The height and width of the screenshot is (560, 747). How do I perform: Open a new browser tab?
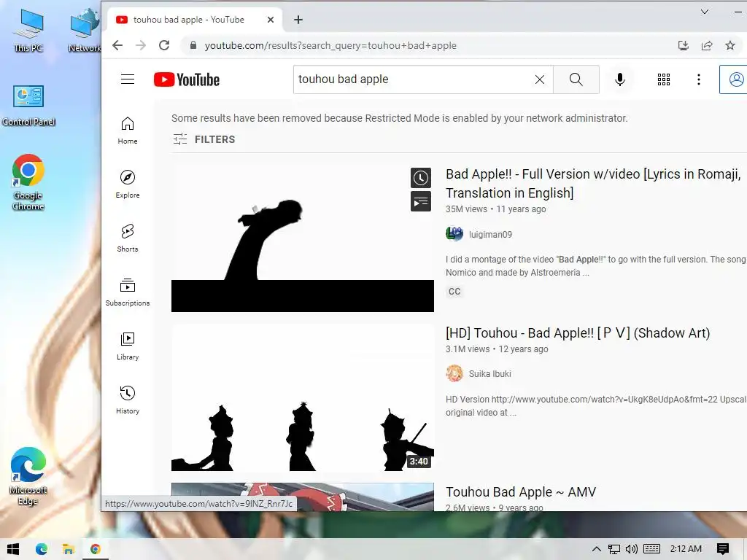coord(298,20)
